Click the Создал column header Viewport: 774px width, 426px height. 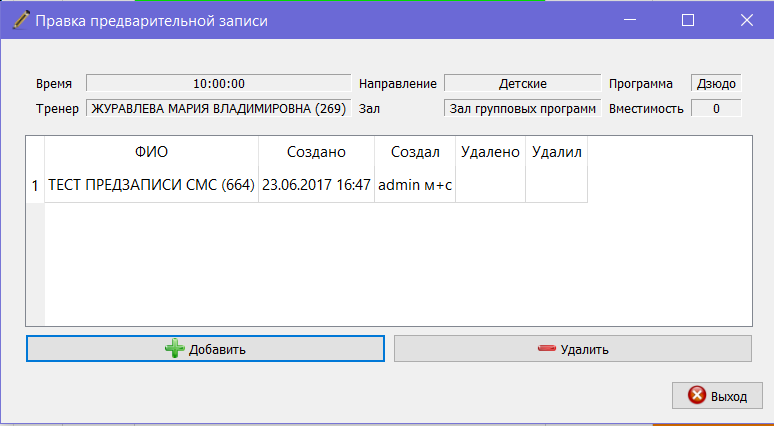[x=415, y=152]
